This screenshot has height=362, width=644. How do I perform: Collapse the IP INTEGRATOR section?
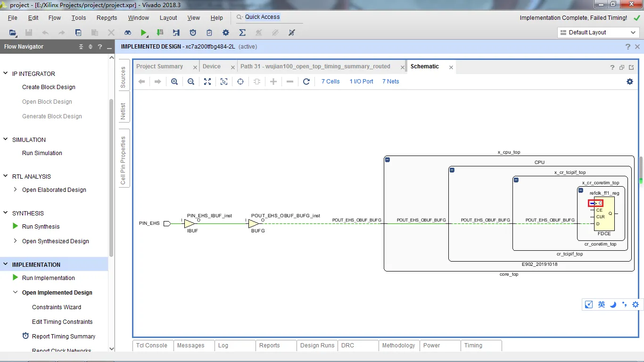coord(6,74)
